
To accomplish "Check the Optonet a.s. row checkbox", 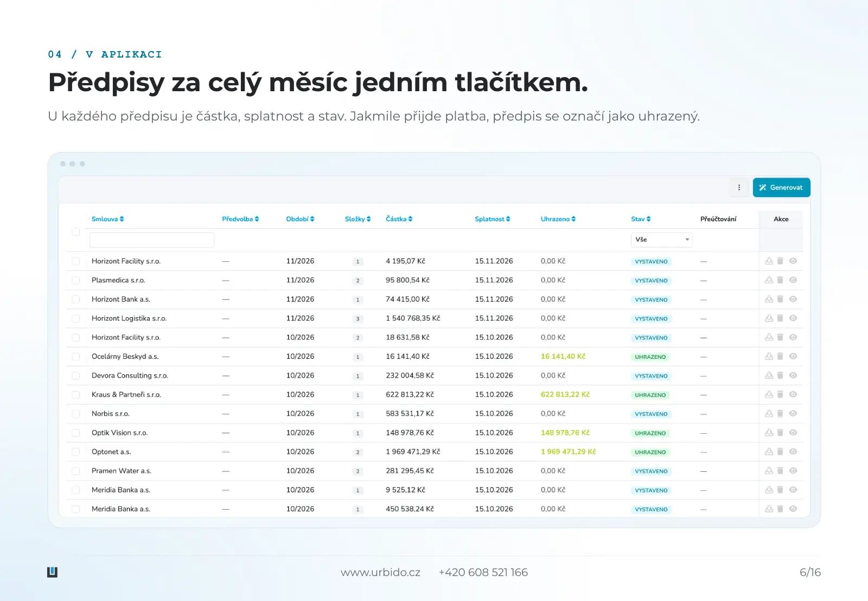I will 76,452.
